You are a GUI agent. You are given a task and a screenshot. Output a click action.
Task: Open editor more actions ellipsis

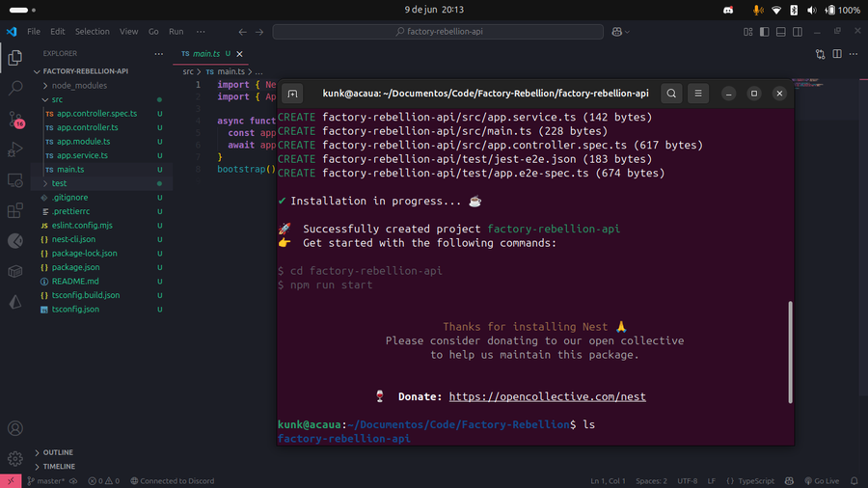coord(854,54)
